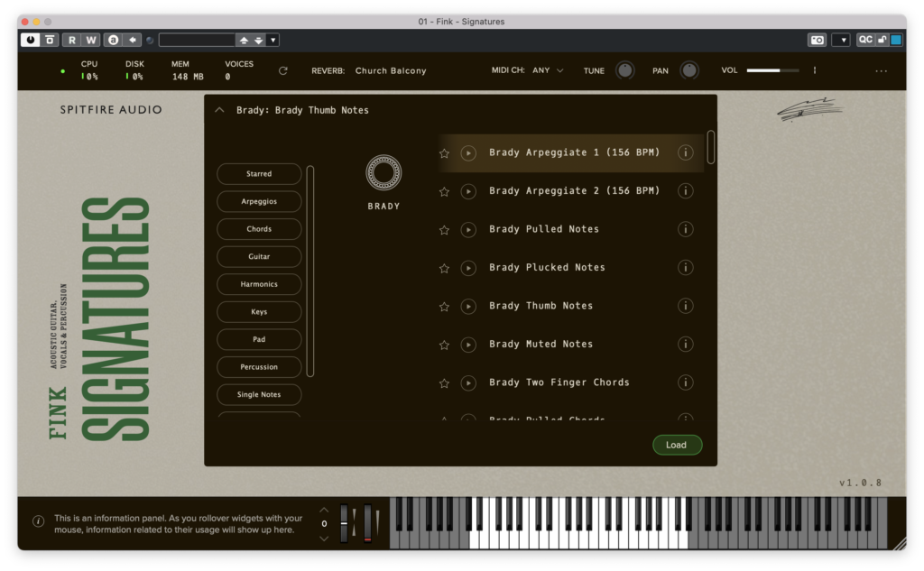Star the Brady Thumb Notes preset
Viewport: 924px width, 571px height.
pos(444,307)
